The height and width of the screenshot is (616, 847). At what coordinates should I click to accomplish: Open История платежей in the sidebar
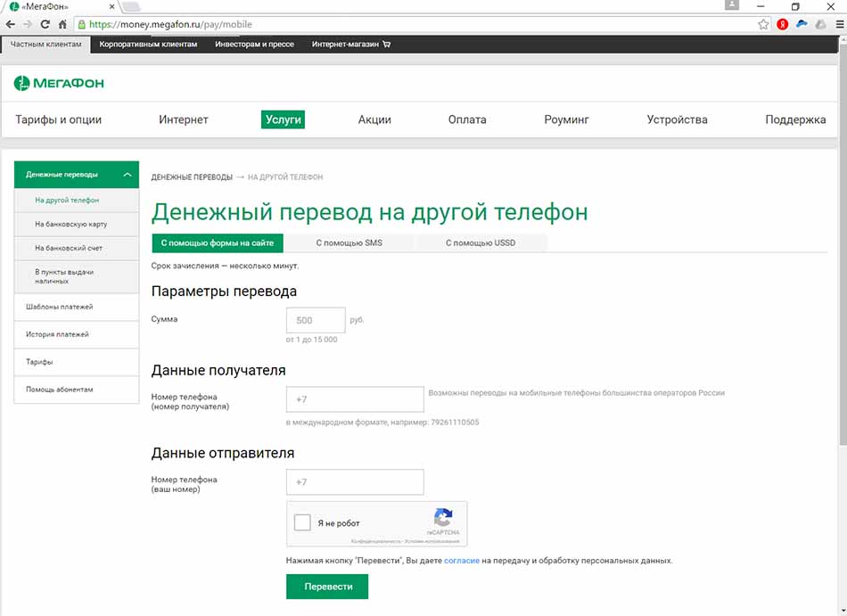point(76,334)
